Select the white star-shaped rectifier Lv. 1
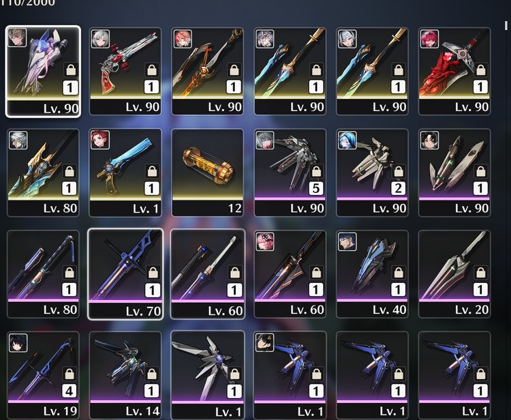 tap(208, 375)
